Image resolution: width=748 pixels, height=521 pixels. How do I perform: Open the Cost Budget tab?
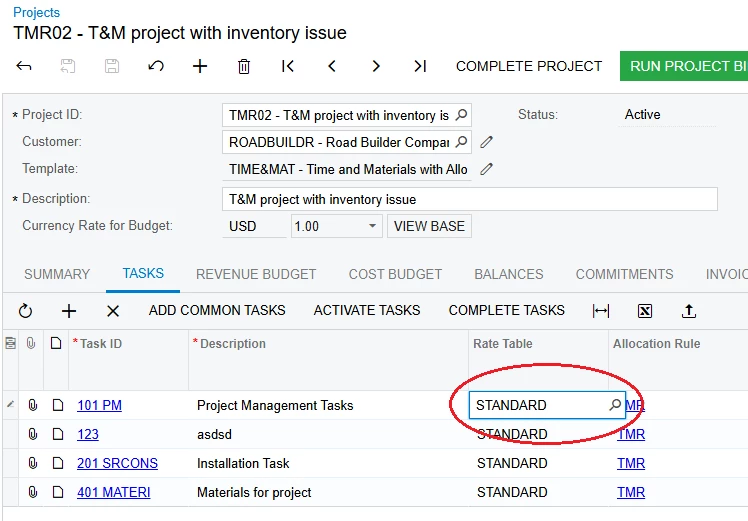pyautogui.click(x=395, y=274)
